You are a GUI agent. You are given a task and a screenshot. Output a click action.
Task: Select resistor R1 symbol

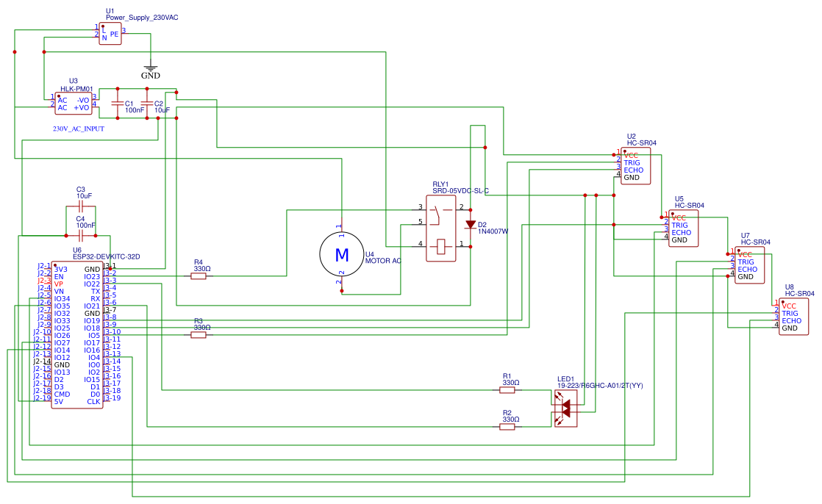pyautogui.click(x=507, y=390)
